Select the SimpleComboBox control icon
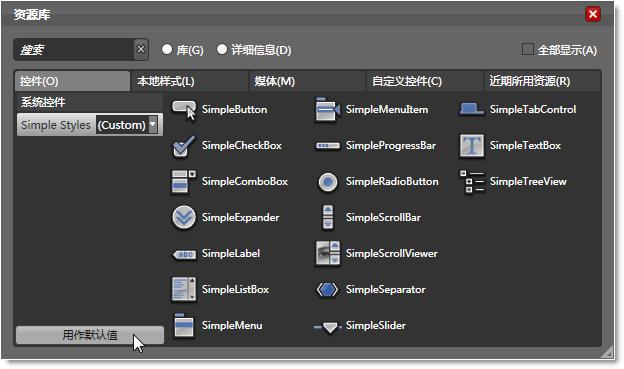Viewport: 624px width, 369px height. (183, 182)
